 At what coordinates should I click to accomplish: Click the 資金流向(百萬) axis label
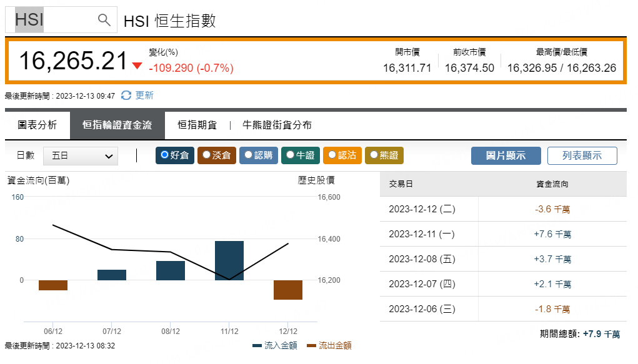click(39, 180)
